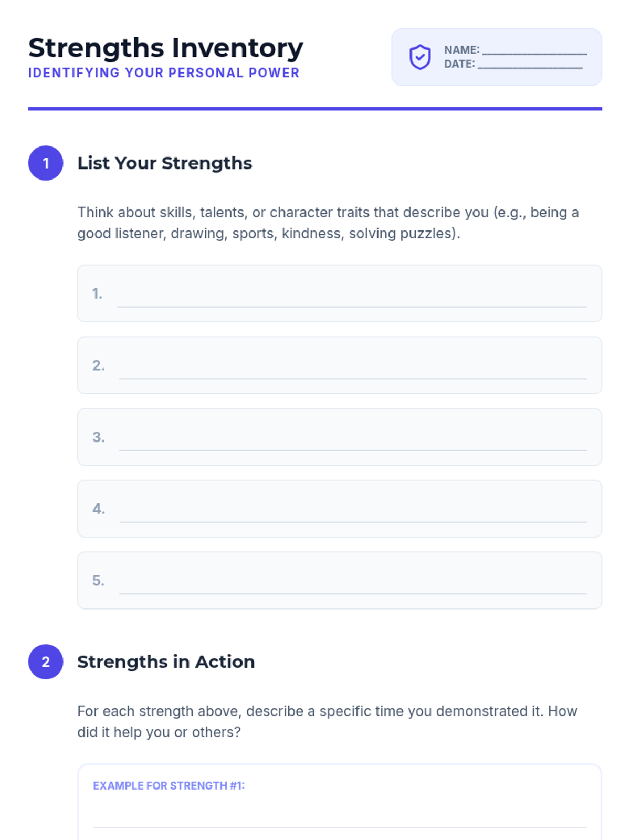Click the Example for Strength #1 label
This screenshot has height=840, width=630.
(x=169, y=786)
